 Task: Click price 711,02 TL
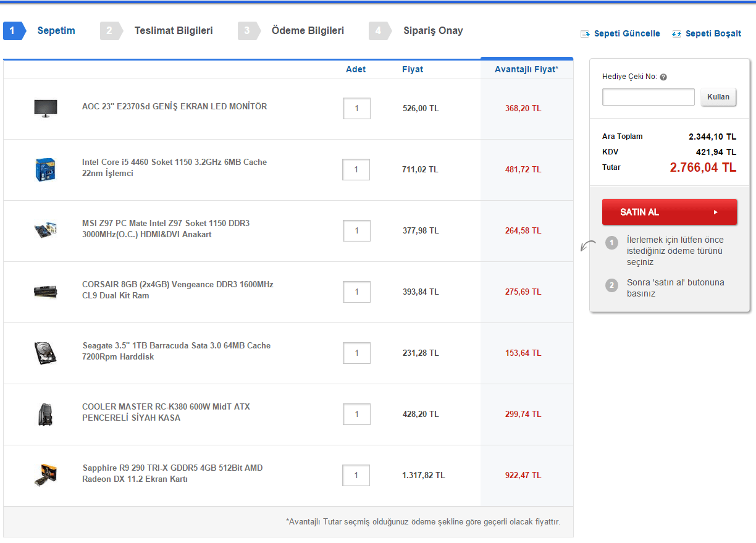[421, 170]
